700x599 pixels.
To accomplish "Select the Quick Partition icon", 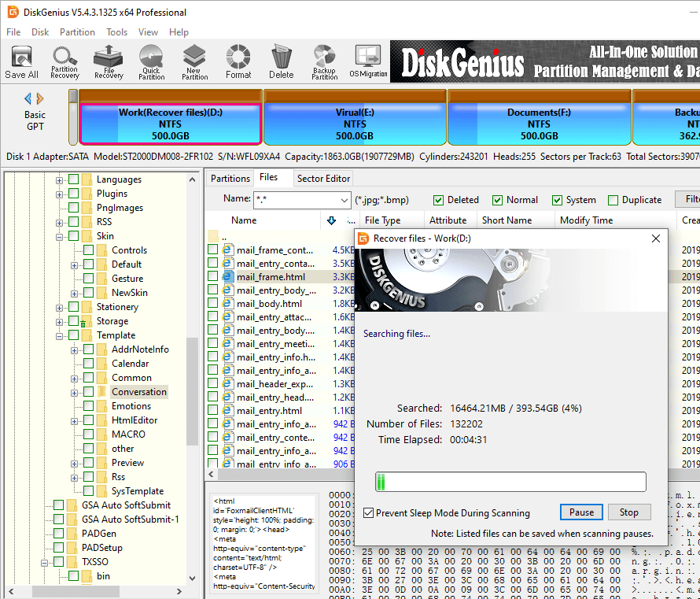I will click(x=151, y=61).
